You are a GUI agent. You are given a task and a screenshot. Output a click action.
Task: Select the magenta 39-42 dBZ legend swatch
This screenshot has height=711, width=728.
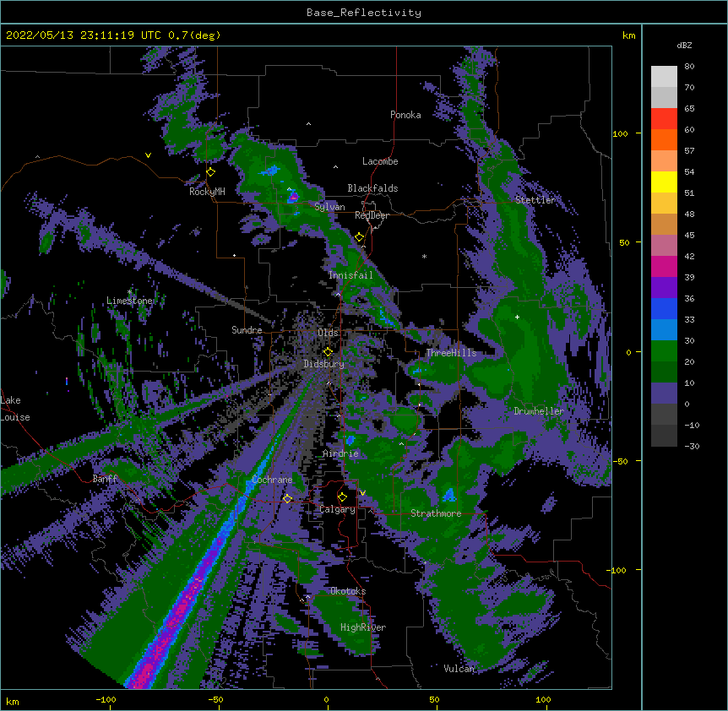664,266
